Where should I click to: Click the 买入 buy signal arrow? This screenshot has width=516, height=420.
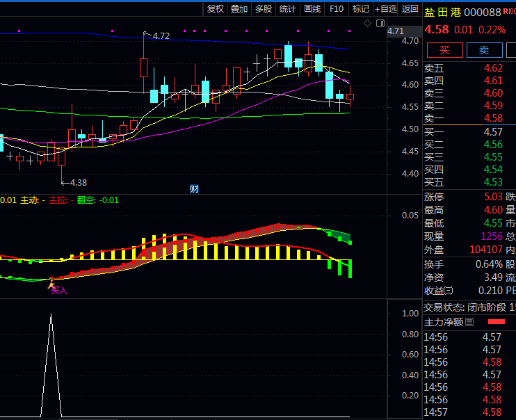point(51,282)
